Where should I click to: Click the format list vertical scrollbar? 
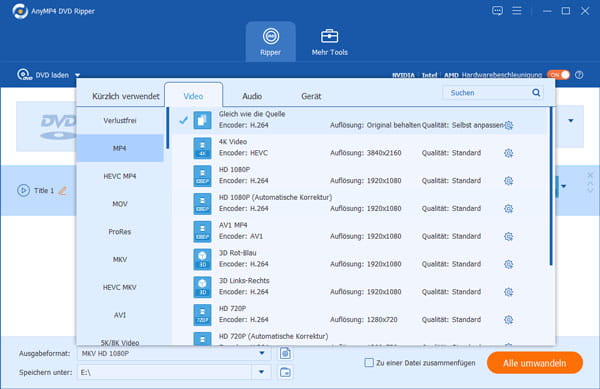[551, 186]
